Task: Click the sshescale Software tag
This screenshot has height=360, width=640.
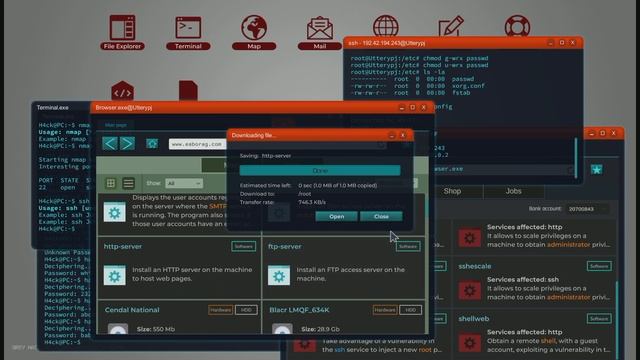Action: pos(599,266)
